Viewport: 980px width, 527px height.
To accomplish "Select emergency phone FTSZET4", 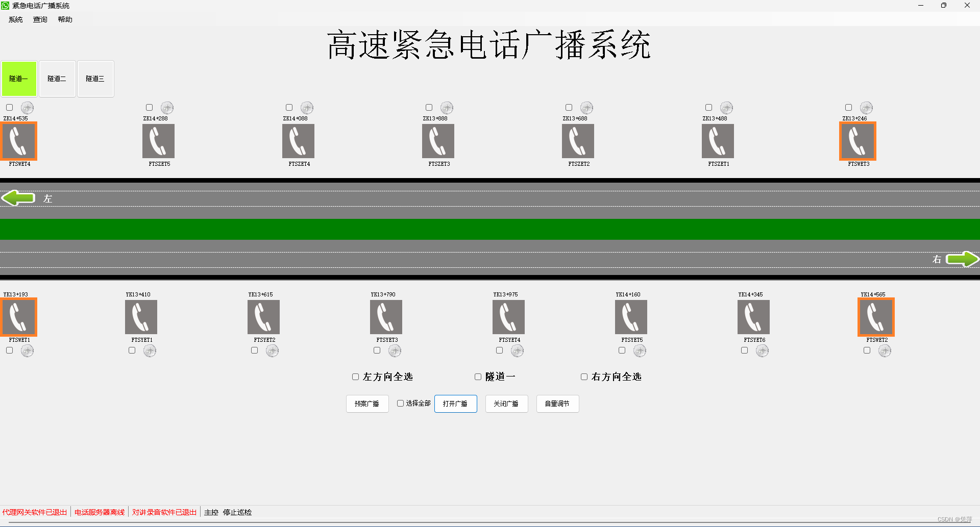I will pos(298,141).
